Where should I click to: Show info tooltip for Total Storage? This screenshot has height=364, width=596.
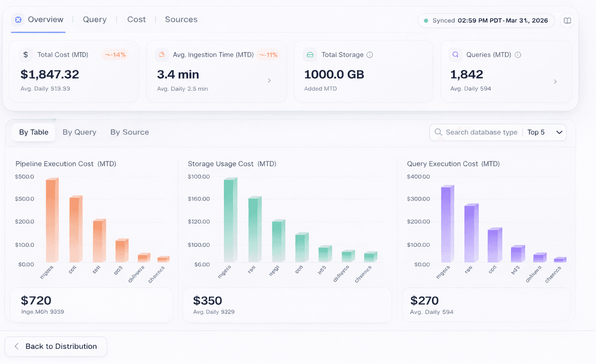click(x=370, y=55)
